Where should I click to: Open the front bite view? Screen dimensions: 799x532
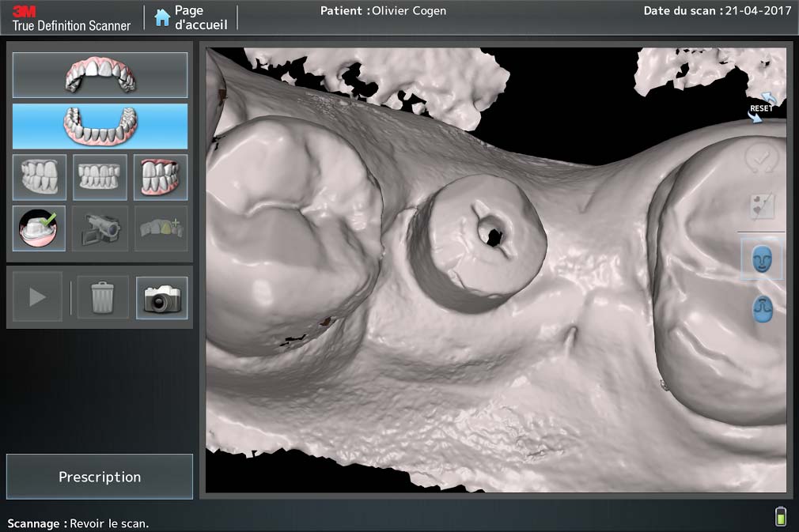click(100, 177)
